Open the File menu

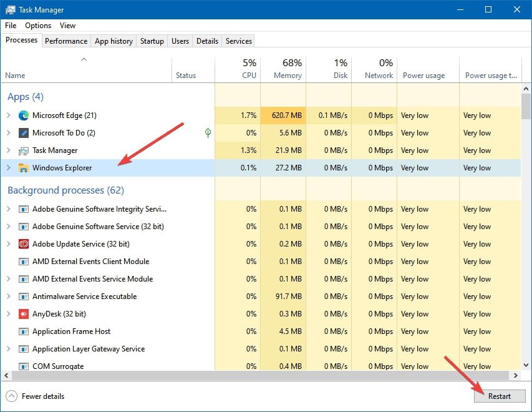click(x=11, y=26)
